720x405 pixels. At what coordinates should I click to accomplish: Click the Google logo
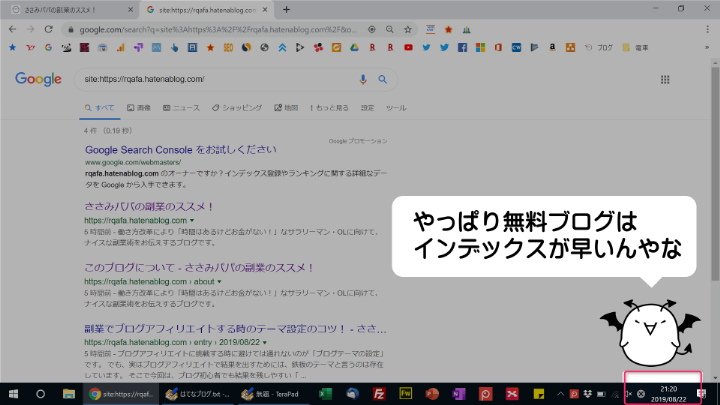38,79
